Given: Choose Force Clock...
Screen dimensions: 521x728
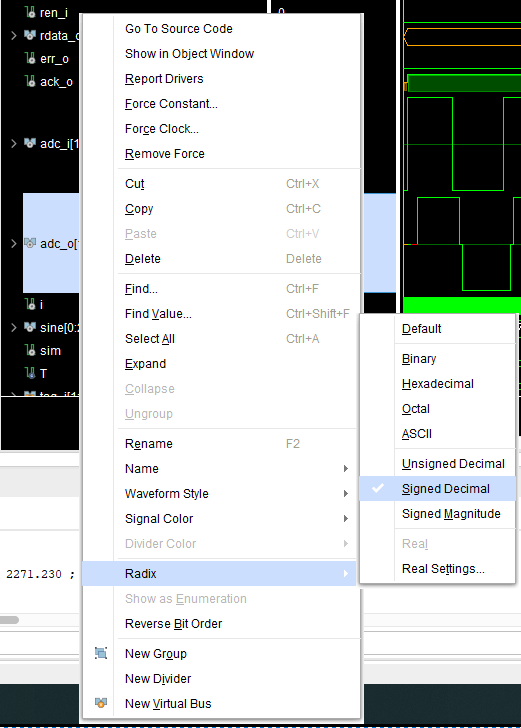Looking at the screenshot, I should click(x=220, y=129).
